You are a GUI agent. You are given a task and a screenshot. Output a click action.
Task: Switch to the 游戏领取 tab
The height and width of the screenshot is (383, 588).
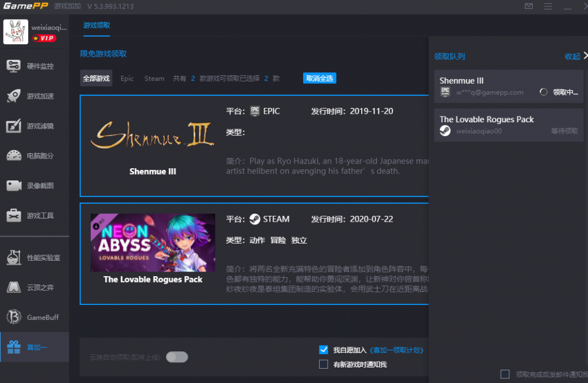(x=96, y=25)
